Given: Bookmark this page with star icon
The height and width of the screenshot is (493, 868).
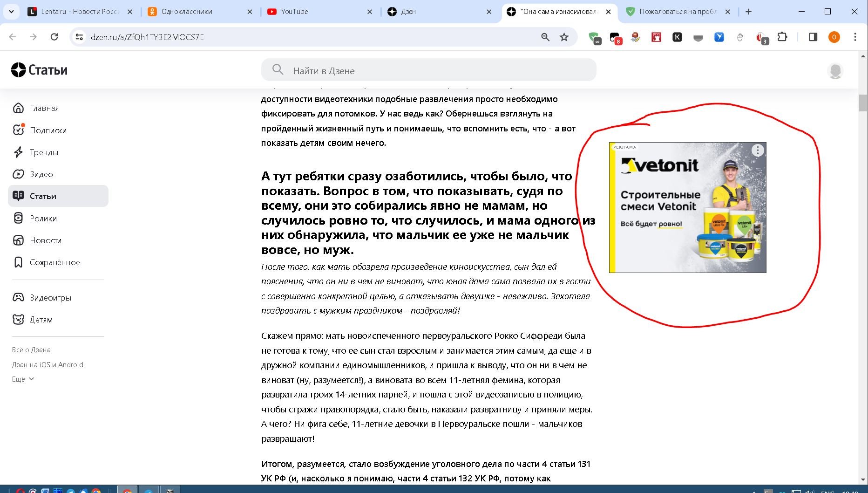Looking at the screenshot, I should 564,37.
